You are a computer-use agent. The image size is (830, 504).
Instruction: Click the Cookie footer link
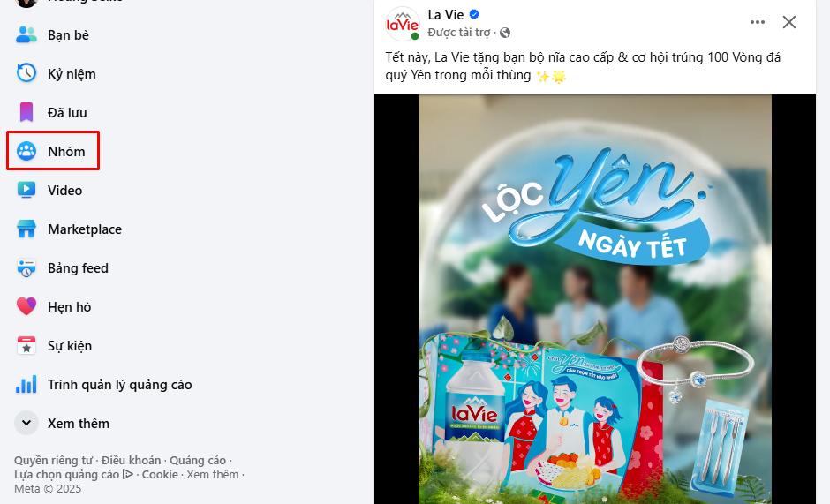(x=160, y=474)
